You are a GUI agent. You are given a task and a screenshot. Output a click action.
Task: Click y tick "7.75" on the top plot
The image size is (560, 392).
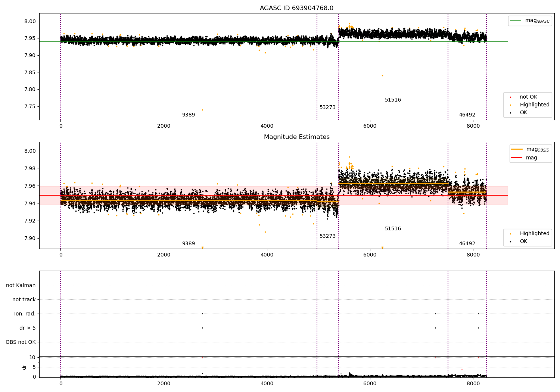tap(29, 107)
